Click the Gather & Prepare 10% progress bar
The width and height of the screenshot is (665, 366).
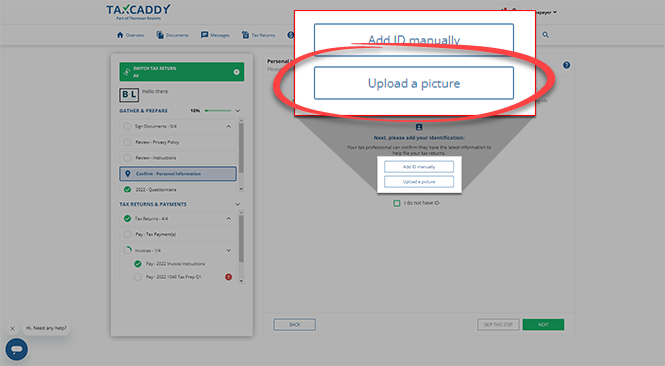tap(218, 111)
